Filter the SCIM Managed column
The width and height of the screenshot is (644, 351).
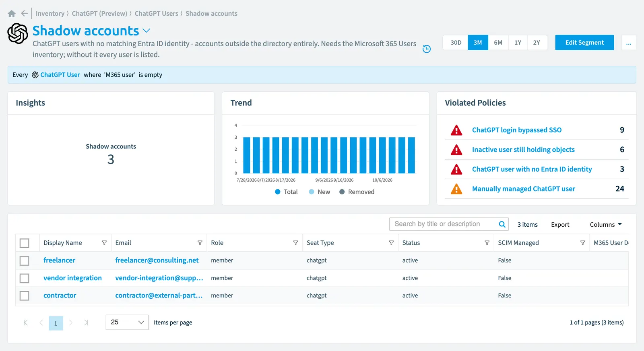582,243
